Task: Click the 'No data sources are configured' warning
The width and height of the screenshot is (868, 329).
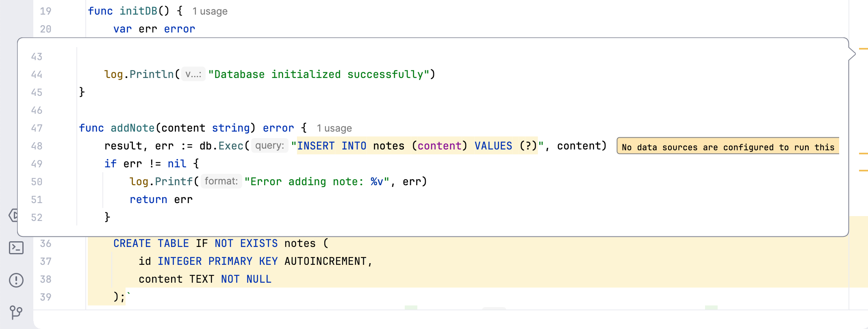Action: [727, 147]
